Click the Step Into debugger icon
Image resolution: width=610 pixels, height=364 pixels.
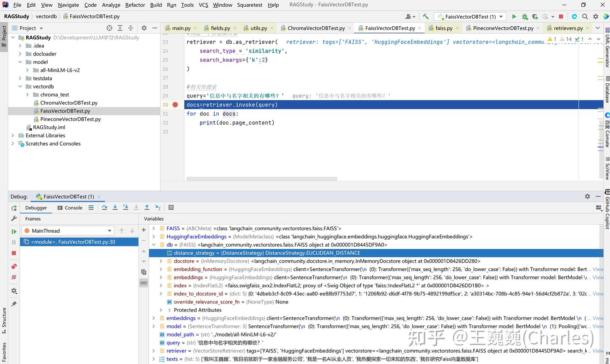click(115, 207)
